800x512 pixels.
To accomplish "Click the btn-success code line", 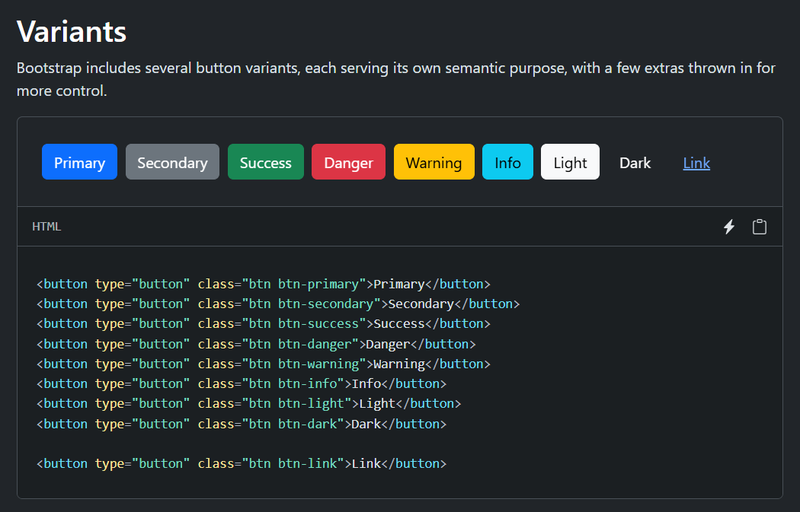I will (263, 324).
